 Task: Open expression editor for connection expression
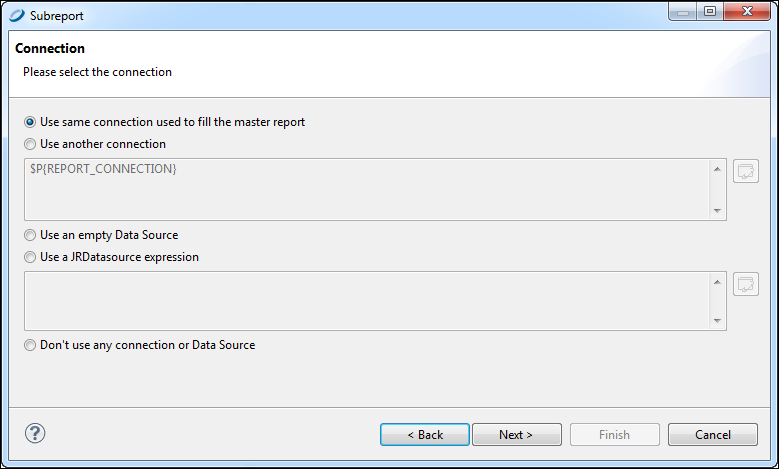746,171
